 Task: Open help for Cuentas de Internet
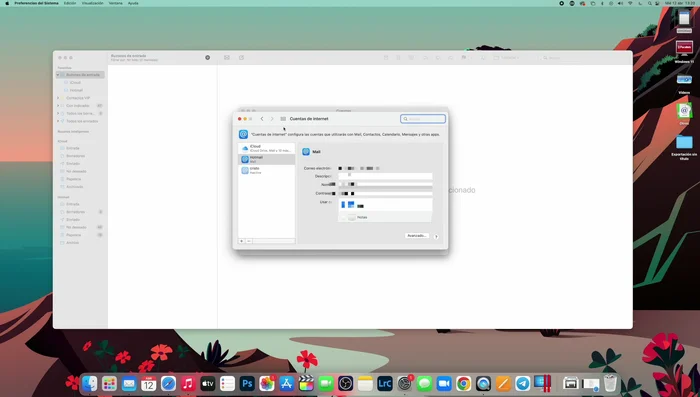[x=436, y=236]
